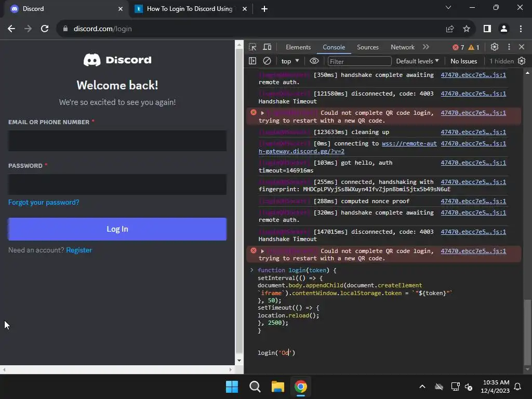Click the Chrome icon on the taskbar
Screen dimensions: 532x399
[x=301, y=387]
